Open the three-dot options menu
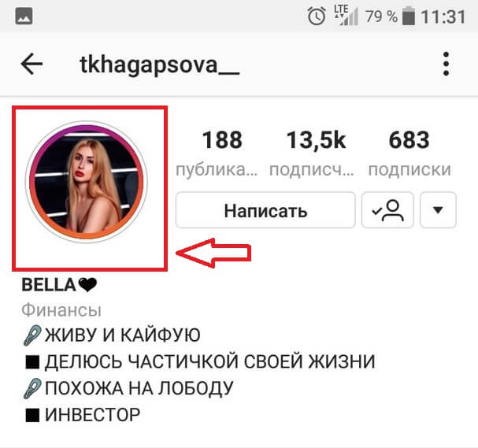 click(x=446, y=64)
